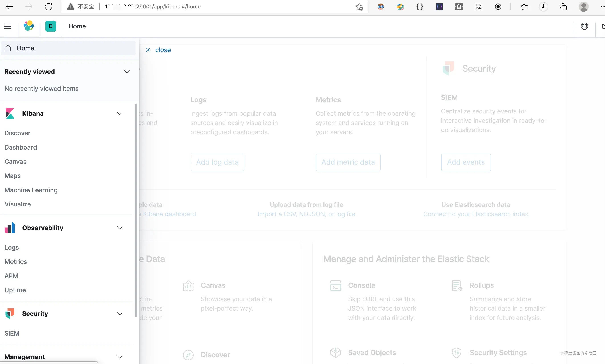Viewport: 605px width, 364px height.
Task: Click the Kibana logo in sidebar
Action: 10,113
